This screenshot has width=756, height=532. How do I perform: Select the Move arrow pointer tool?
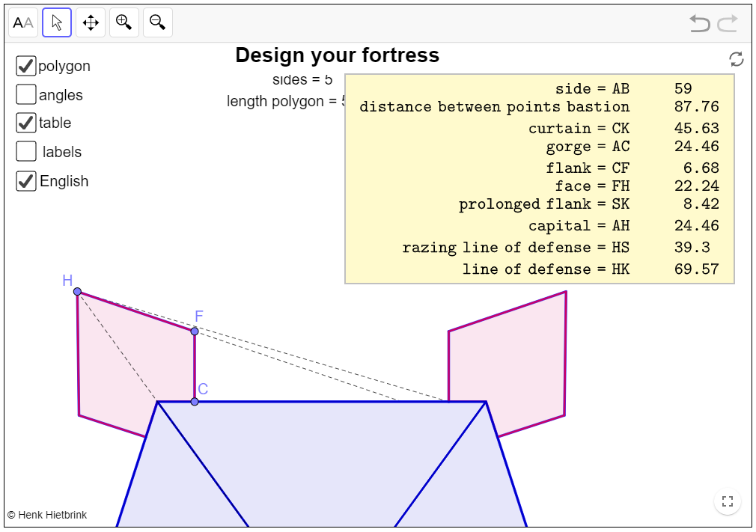point(57,23)
